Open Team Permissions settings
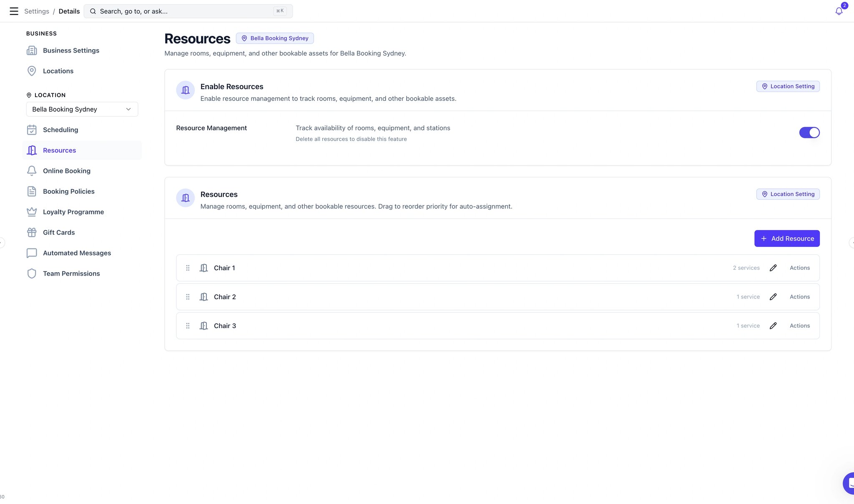Screen dimensions: 854x504 pyautogui.click(x=71, y=273)
